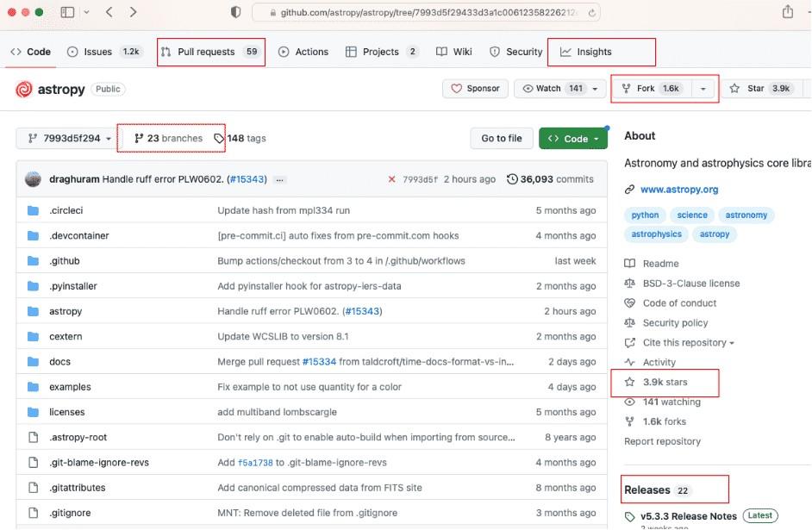Open the .pyinstaller folder

click(73, 286)
